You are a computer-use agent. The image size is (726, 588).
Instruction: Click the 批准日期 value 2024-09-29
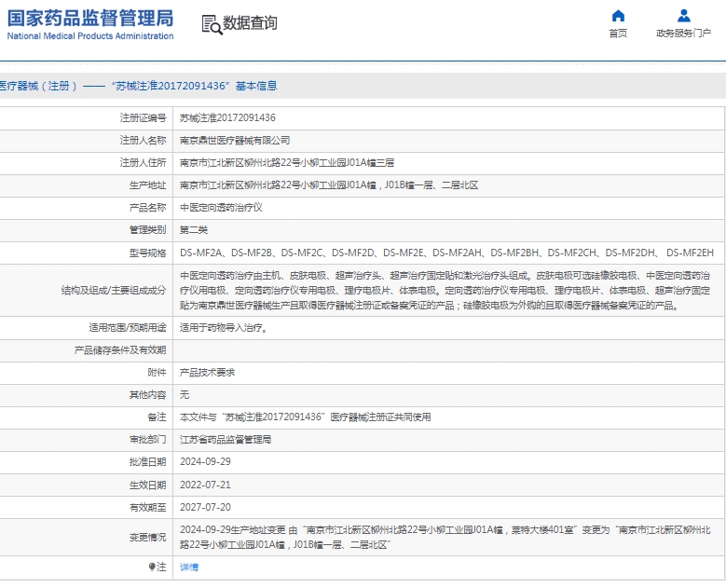tap(205, 462)
